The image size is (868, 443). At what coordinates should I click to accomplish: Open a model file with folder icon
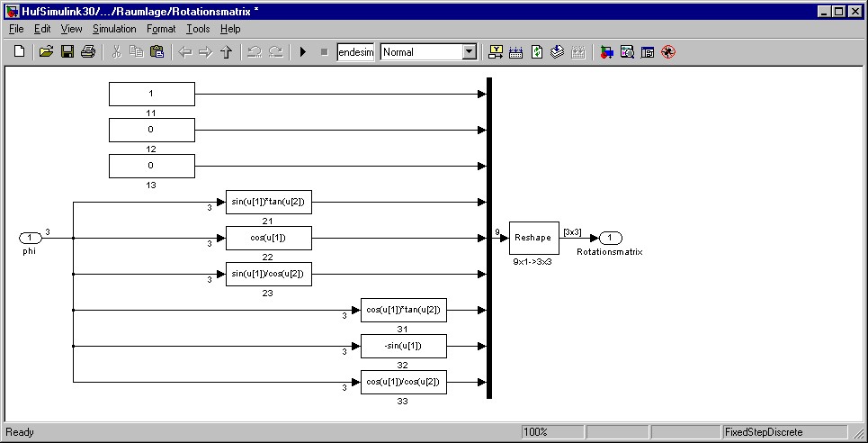tap(46, 52)
